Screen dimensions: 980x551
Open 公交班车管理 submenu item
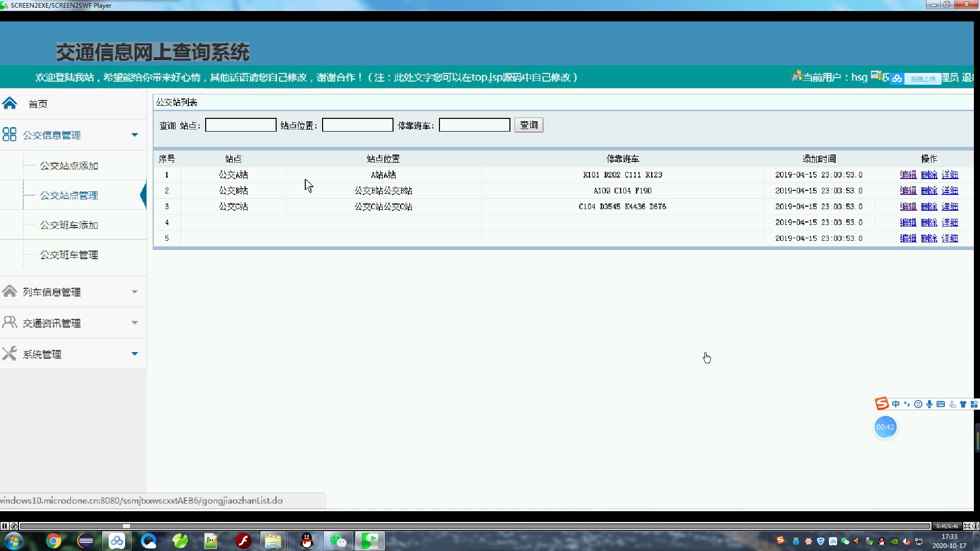pyautogui.click(x=69, y=255)
